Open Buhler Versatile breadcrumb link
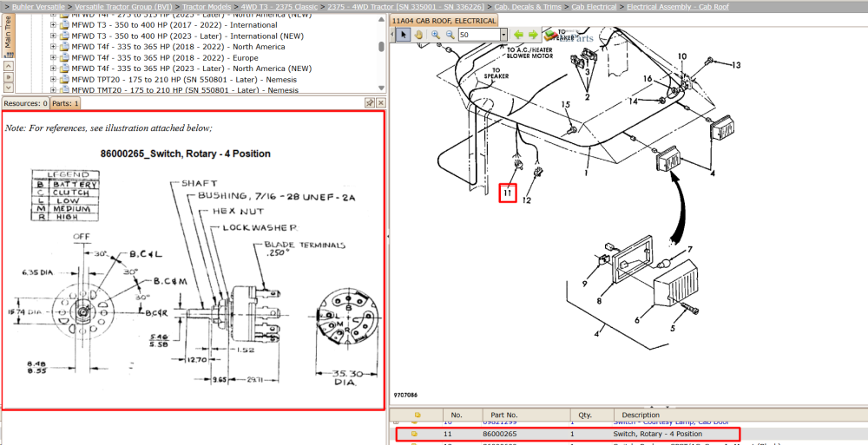 click(x=37, y=7)
